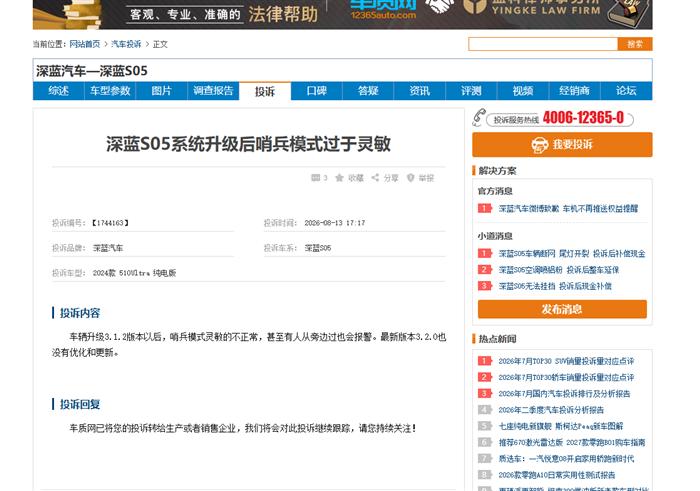Open 质选车：一汽悦意08 link
The width and height of the screenshot is (700, 491).
(x=566, y=458)
